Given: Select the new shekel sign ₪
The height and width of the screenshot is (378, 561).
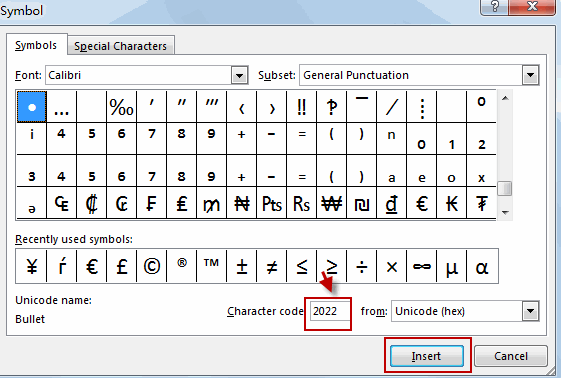Looking at the screenshot, I should [x=362, y=202].
